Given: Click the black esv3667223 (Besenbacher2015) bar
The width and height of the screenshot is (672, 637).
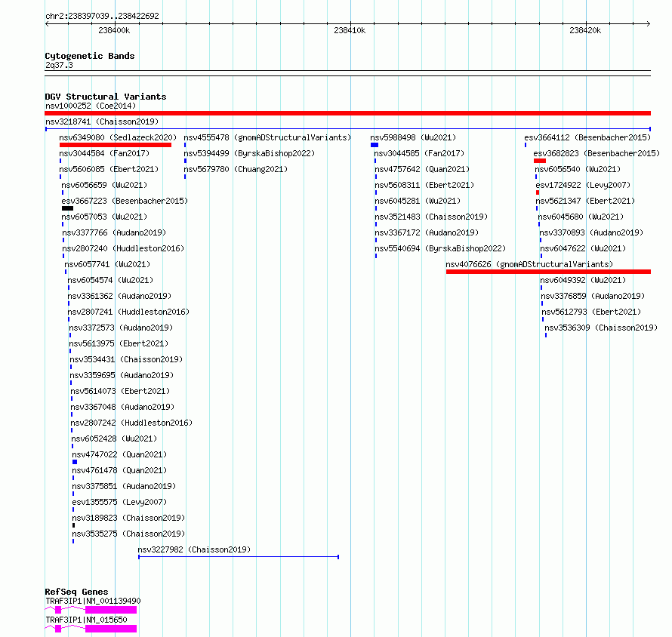Looking at the screenshot, I should pos(67,208).
